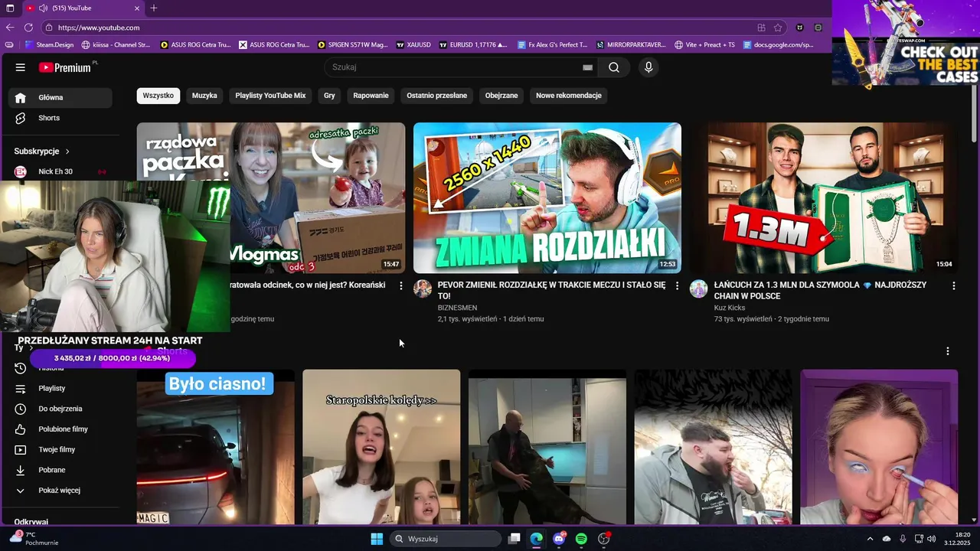This screenshot has width=980, height=551.
Task: Select the Rapowanie filter chip
Action: pos(371,96)
